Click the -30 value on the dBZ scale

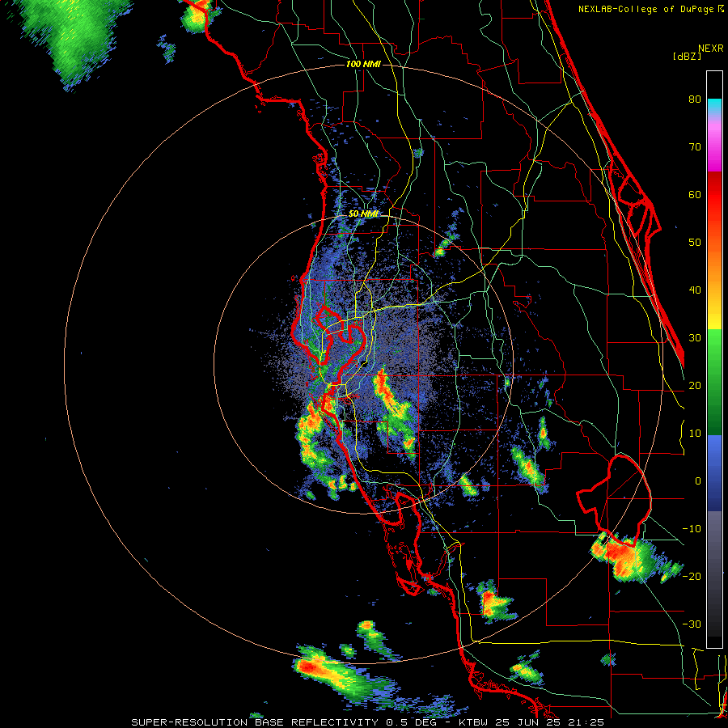(692, 624)
